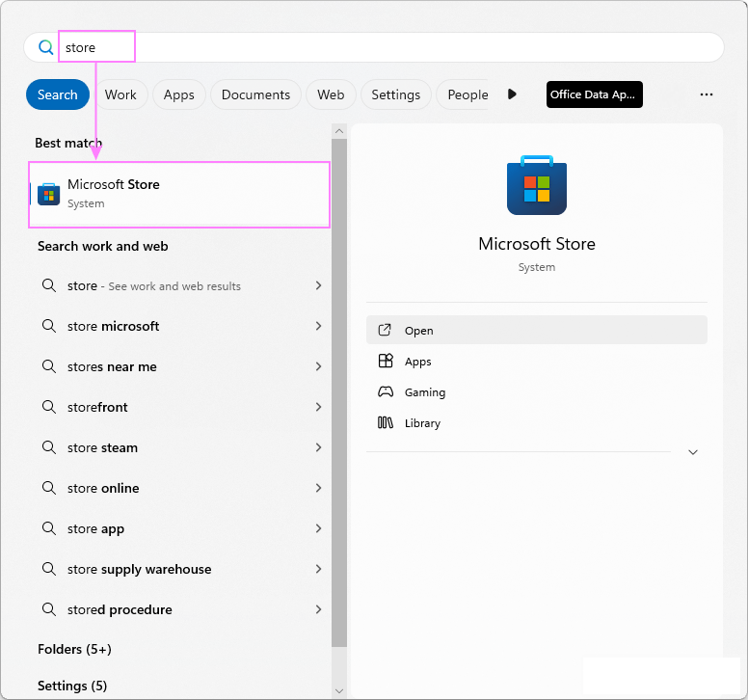
Task: Click magnifier icon beside 'store app'
Action: coord(48,528)
